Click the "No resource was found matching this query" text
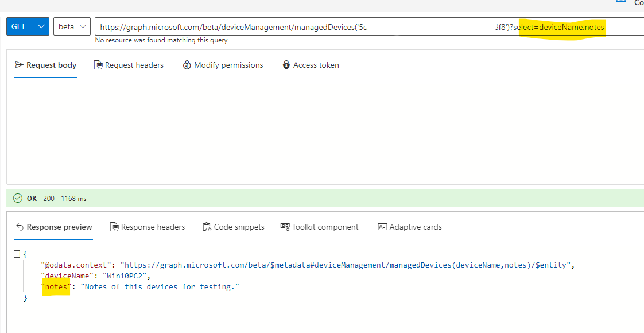Screen dimensions: 644x333 pos(161,40)
